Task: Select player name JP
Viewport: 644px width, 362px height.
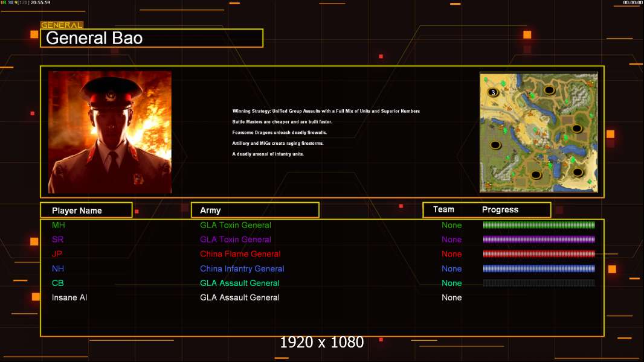Action: tap(57, 254)
